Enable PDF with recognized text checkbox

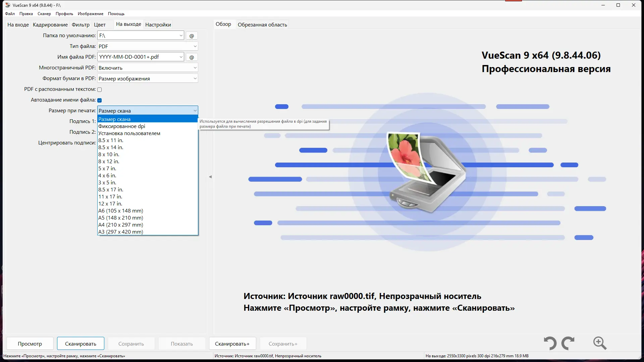coord(100,89)
